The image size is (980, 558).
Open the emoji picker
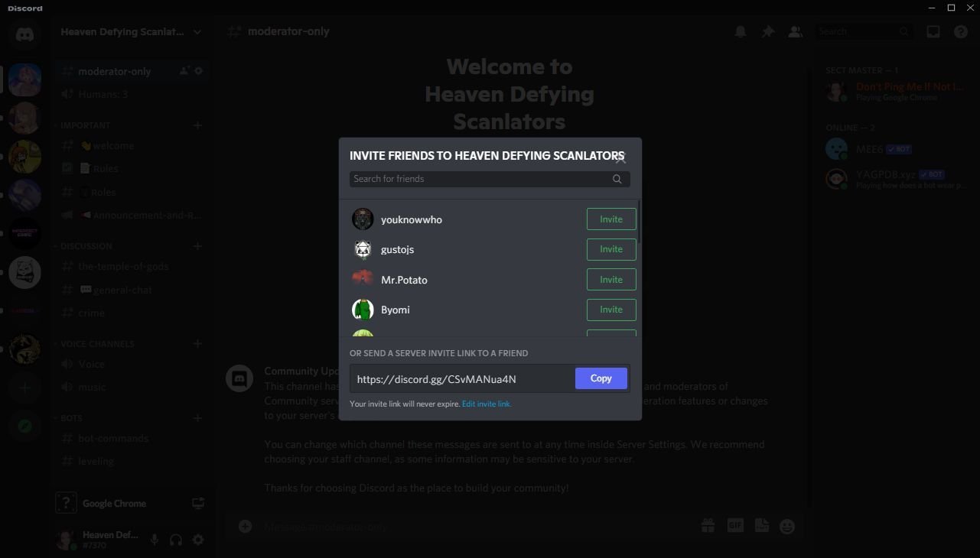tap(787, 526)
